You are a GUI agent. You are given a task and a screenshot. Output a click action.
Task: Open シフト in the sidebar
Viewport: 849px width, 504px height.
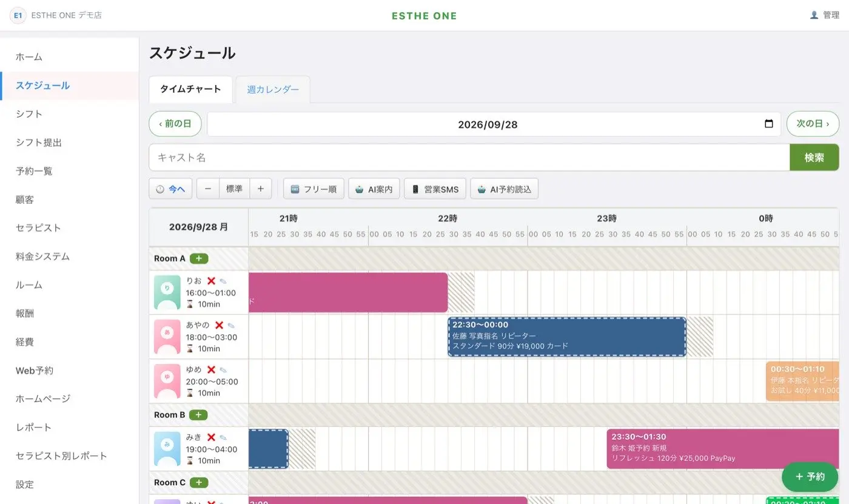[x=70, y=114]
